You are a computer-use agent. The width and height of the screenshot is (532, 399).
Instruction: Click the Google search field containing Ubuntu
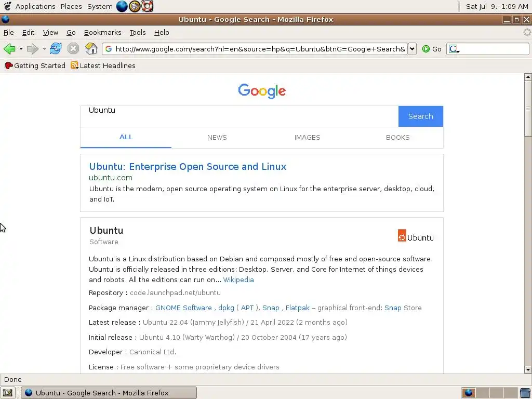239,116
